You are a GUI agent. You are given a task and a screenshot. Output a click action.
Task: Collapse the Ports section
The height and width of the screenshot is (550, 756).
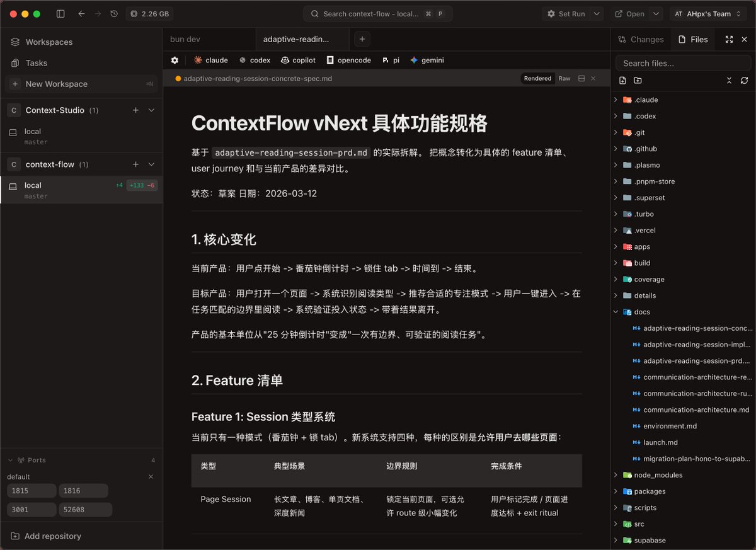(x=10, y=461)
